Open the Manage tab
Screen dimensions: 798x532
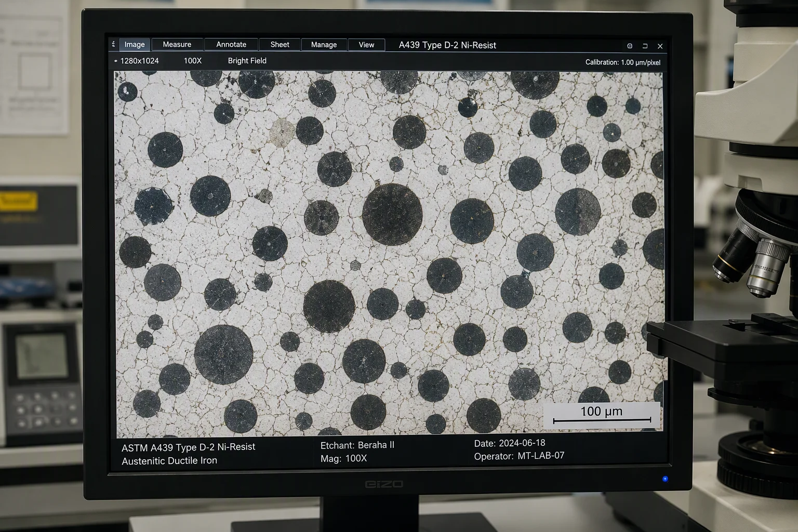[324, 45]
